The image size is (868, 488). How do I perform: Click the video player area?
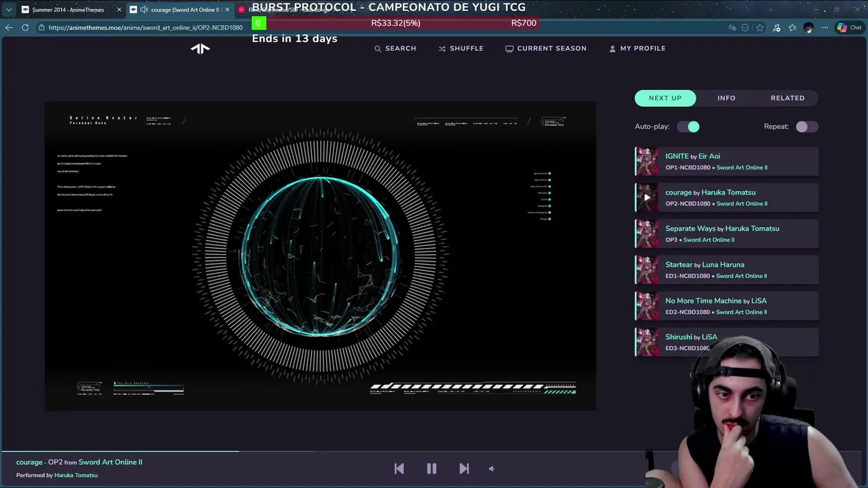click(320, 256)
